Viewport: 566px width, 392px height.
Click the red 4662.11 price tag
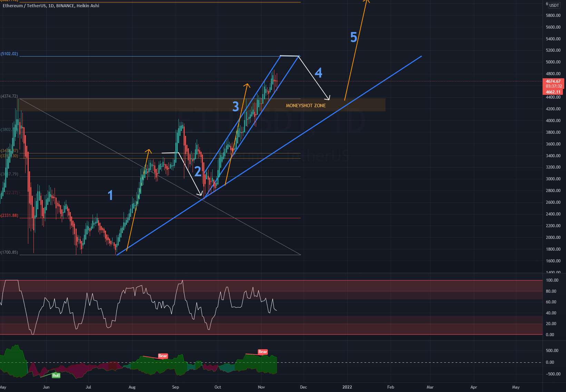point(553,92)
